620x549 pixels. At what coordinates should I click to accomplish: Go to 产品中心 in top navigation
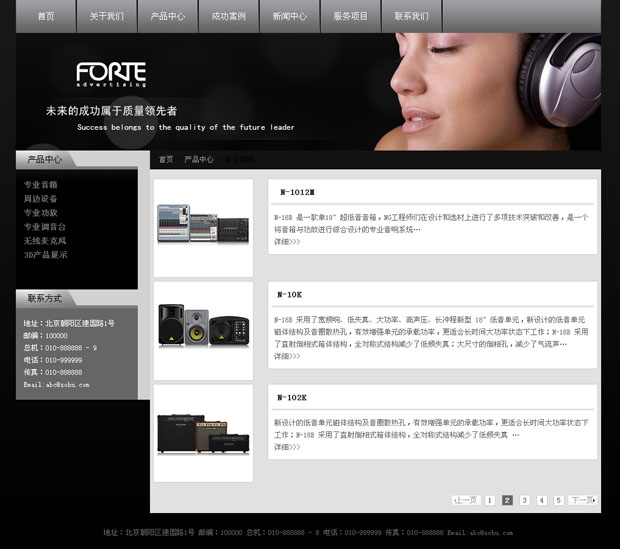[x=167, y=17]
